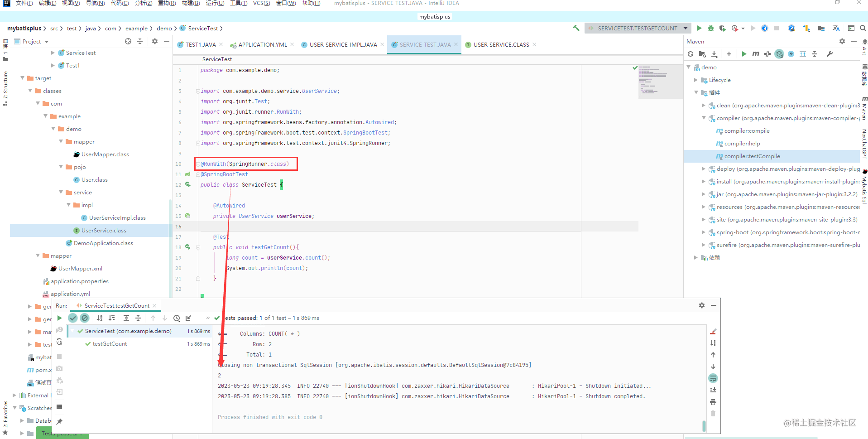868x439 pixels.
Task: Execute Maven goal using the m icon
Action: pos(755,54)
